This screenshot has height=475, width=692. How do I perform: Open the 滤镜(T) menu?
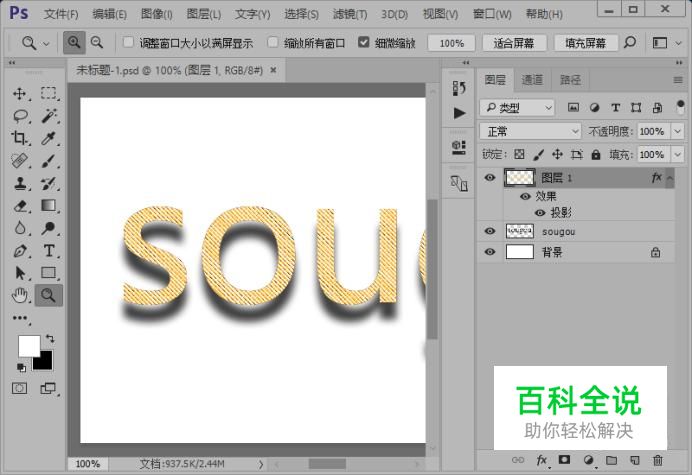coord(350,14)
